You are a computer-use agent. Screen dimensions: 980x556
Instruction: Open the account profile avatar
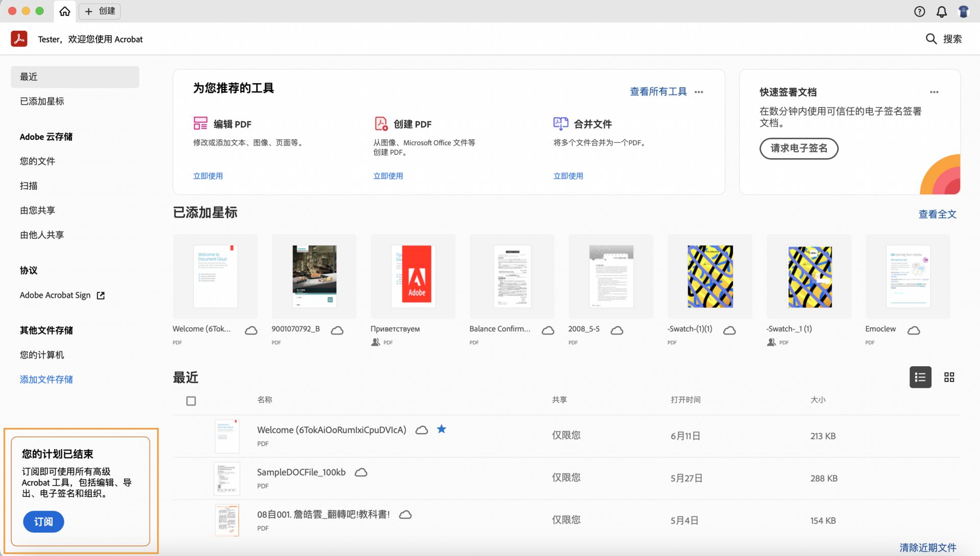click(963, 11)
